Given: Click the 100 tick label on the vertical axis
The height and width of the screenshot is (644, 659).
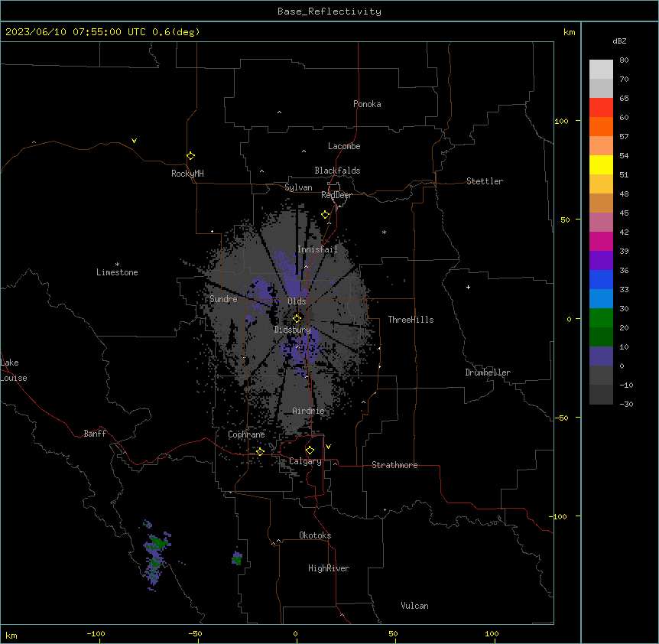Looking at the screenshot, I should [x=561, y=122].
